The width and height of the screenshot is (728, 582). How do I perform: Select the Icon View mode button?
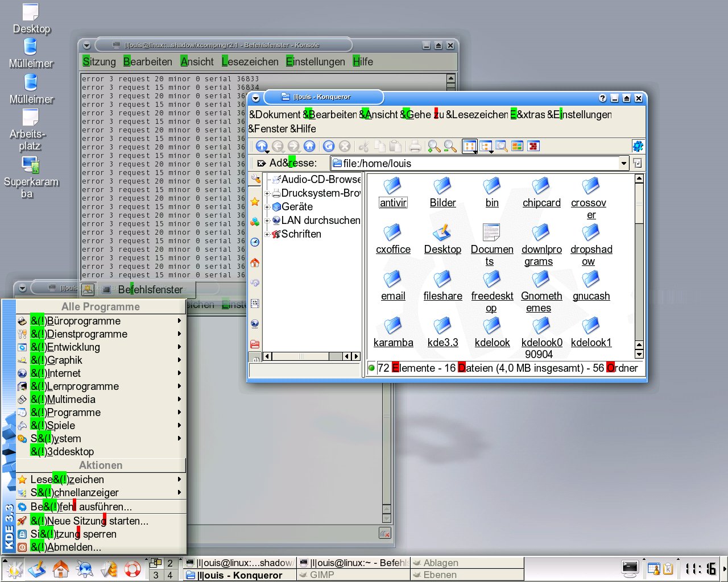[470, 147]
